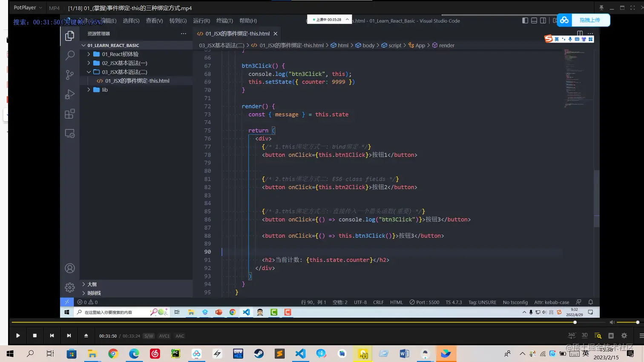Close the 01_JSX的事件绑定-this.html editor tab

[x=276, y=34]
